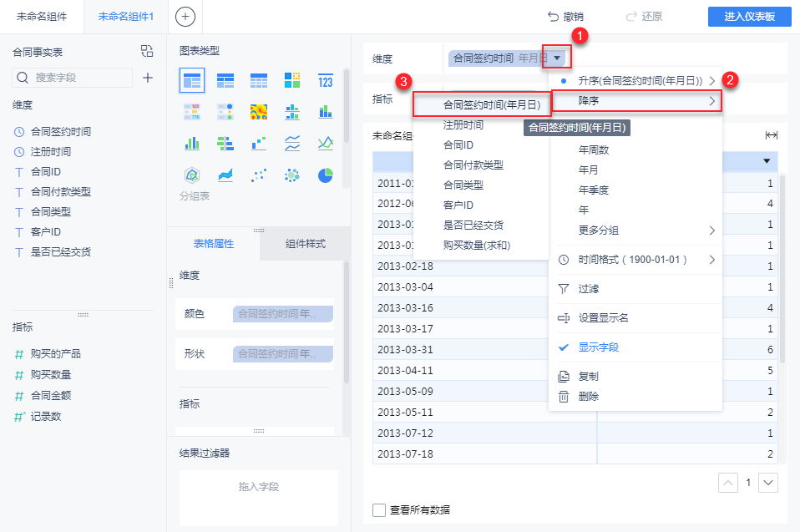Image resolution: width=800 pixels, height=532 pixels.
Task: Select the multi-series column chart icon
Action: coord(192,144)
